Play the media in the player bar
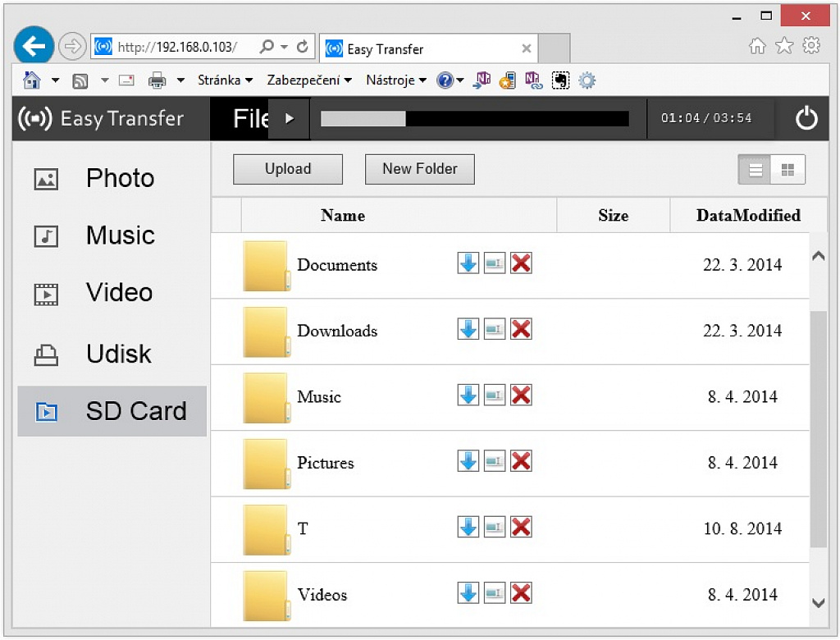Viewport: 840px width, 640px height. [290, 118]
